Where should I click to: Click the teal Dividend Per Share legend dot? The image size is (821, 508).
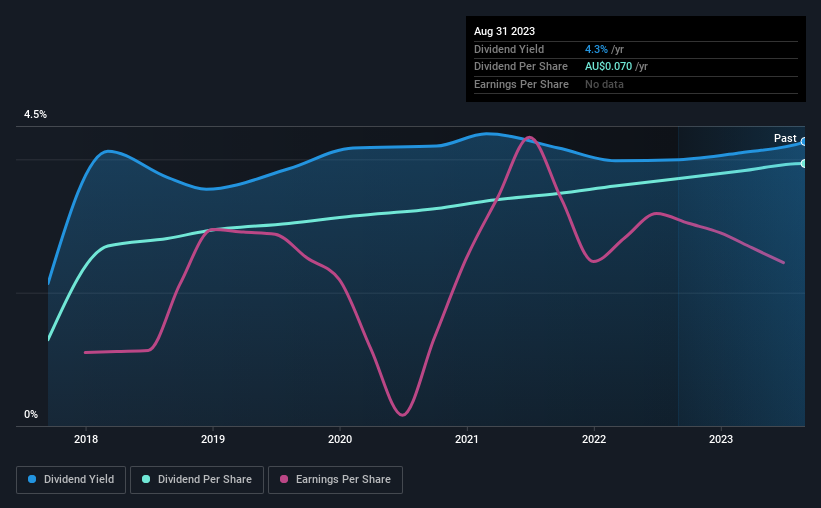click(146, 479)
